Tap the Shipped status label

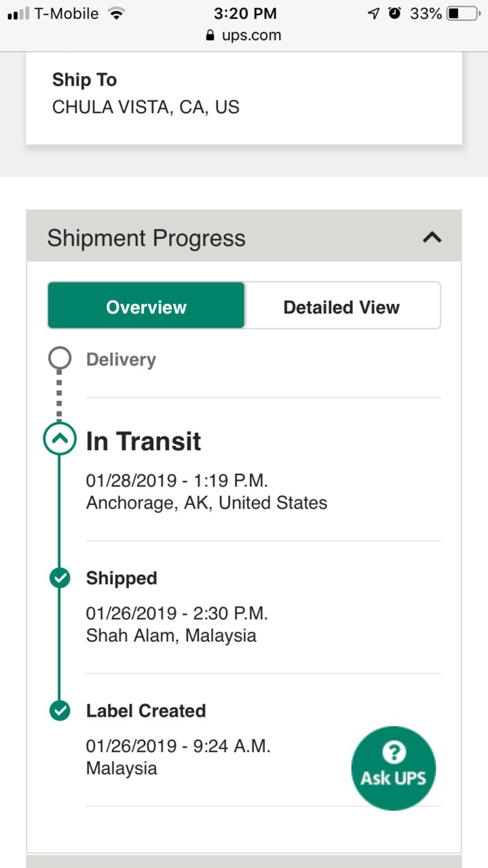click(121, 578)
